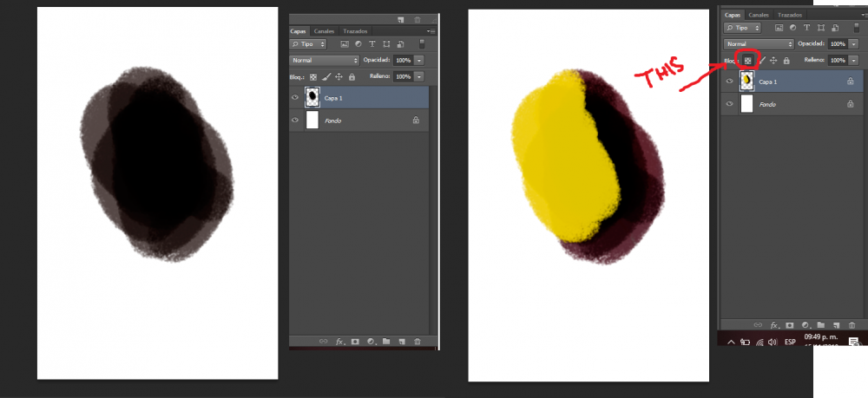
Task: Hide Fondo layer in right panel
Action: click(730, 104)
